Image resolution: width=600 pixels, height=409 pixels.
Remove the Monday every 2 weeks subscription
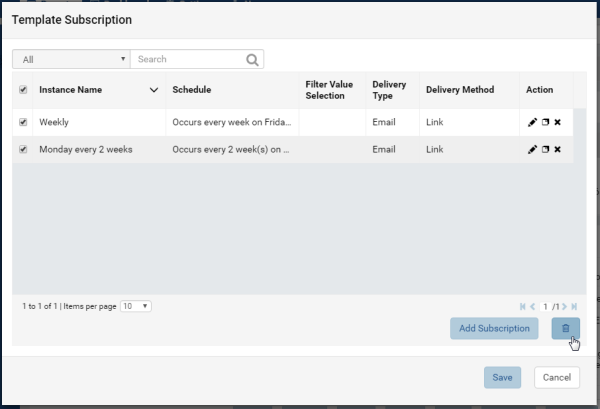[x=558, y=150]
